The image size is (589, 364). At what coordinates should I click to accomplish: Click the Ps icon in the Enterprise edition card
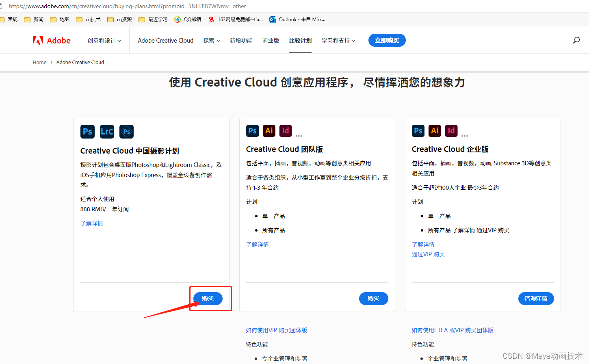(x=418, y=131)
